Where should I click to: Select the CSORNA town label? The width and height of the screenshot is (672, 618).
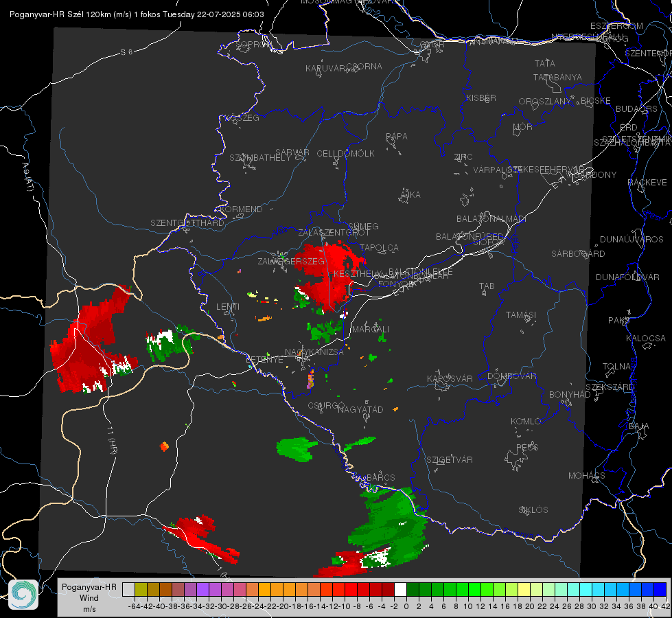coord(364,67)
